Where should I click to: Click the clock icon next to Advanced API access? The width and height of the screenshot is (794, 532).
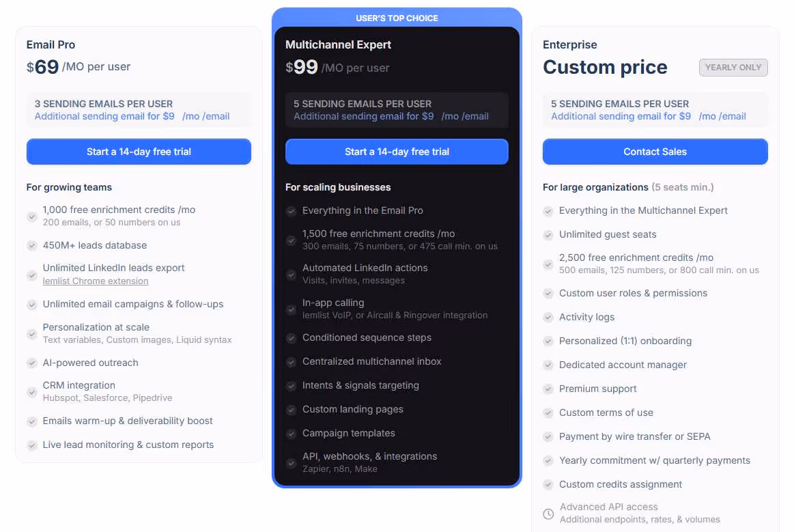click(x=548, y=513)
